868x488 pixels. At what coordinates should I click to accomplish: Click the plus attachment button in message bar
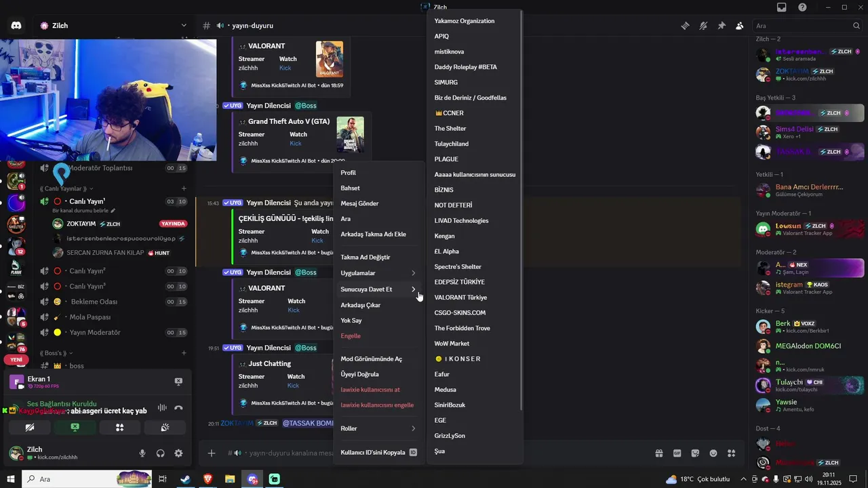click(x=212, y=453)
